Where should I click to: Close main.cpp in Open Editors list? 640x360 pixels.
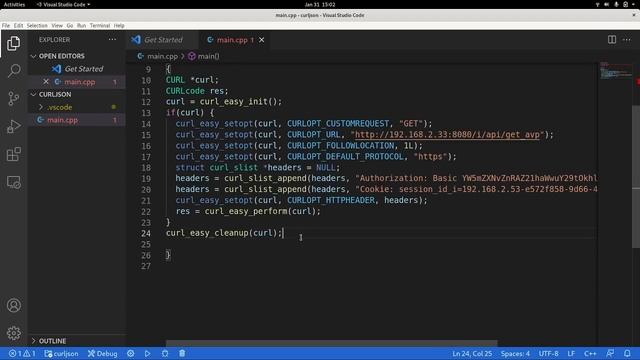pyautogui.click(x=46, y=82)
